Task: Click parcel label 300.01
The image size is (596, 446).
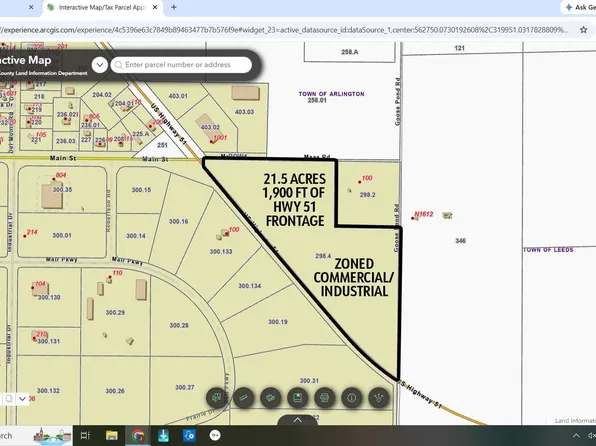Action: click(62, 235)
